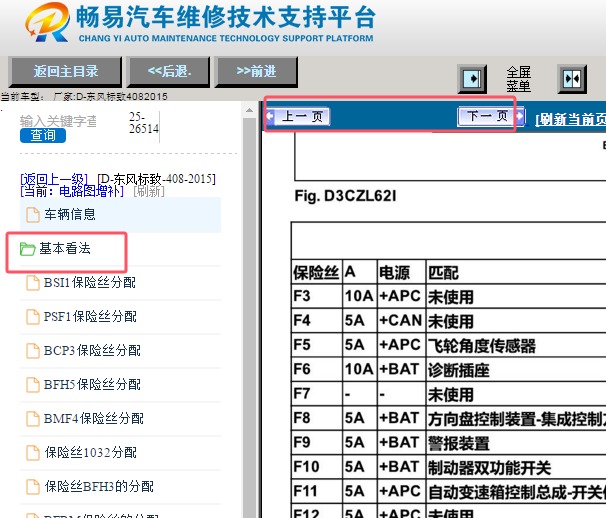Screen dimensions: 606x518
Task: Click the page icon beside 保险丝BFH3的分配
Action: [33, 487]
